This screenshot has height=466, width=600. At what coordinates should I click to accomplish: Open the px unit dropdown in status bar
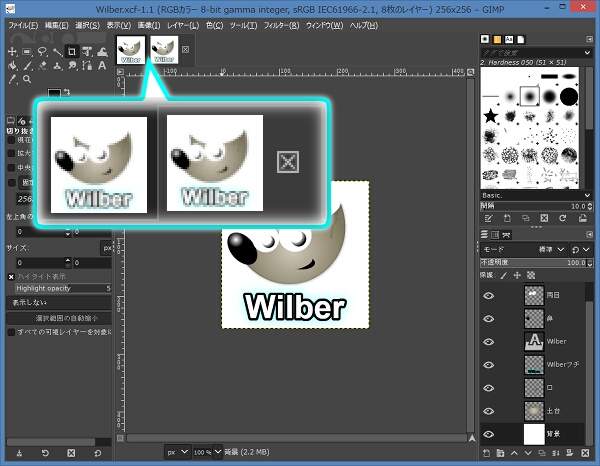coord(175,452)
